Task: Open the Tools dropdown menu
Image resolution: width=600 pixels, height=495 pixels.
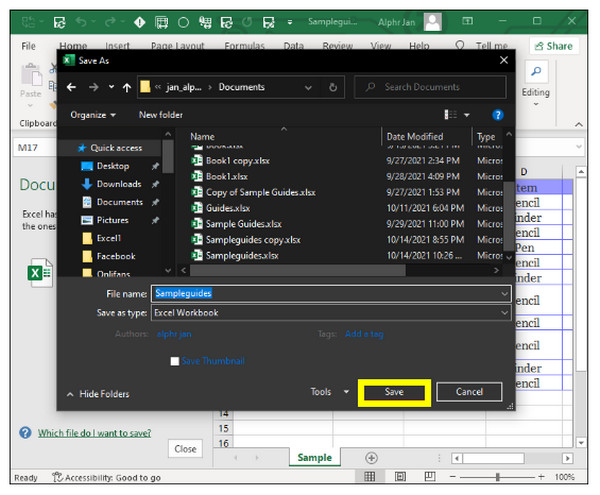Action: click(x=329, y=392)
